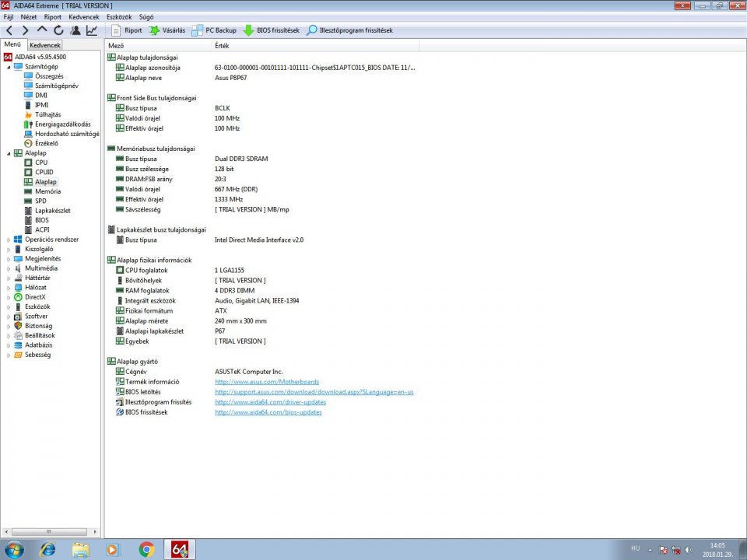Image resolution: width=747 pixels, height=560 pixels.
Task: Go back with the left arrow icon
Action: [x=9, y=30]
